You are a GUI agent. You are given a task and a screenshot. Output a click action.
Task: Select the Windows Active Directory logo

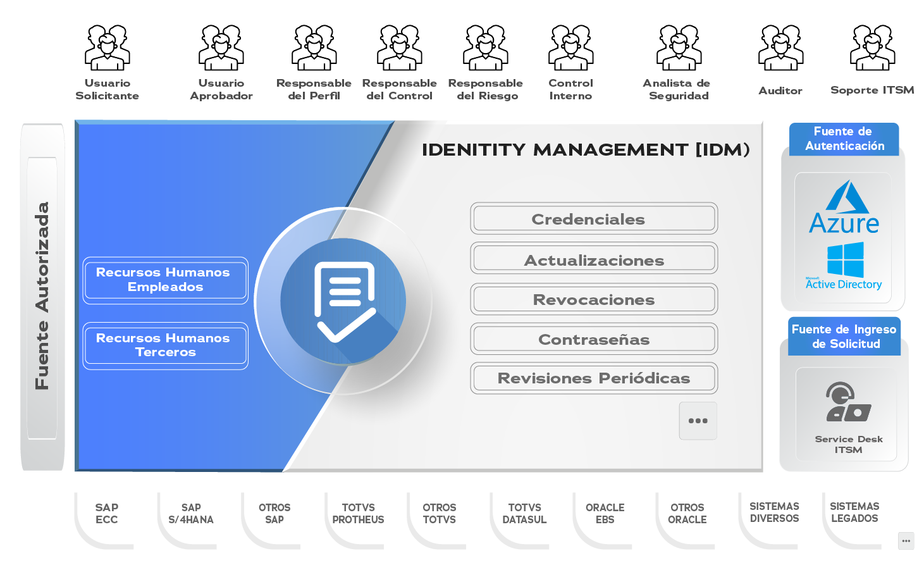[x=844, y=266]
